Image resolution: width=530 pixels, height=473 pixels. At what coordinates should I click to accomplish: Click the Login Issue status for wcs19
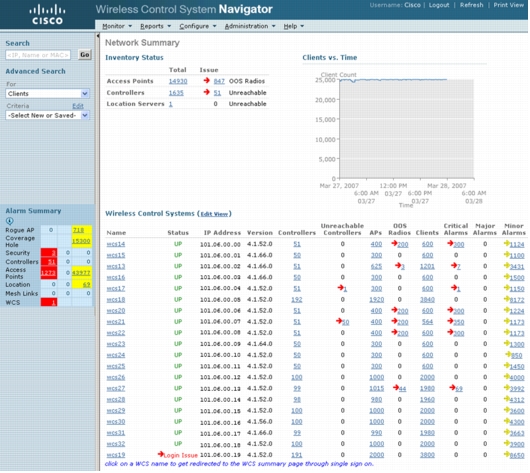[180, 456]
